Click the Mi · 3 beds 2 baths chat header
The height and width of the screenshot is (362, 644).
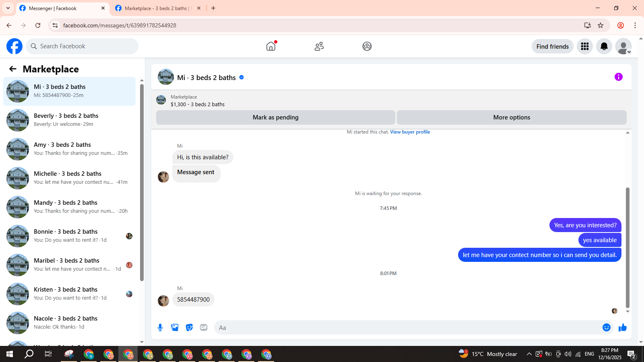(206, 78)
